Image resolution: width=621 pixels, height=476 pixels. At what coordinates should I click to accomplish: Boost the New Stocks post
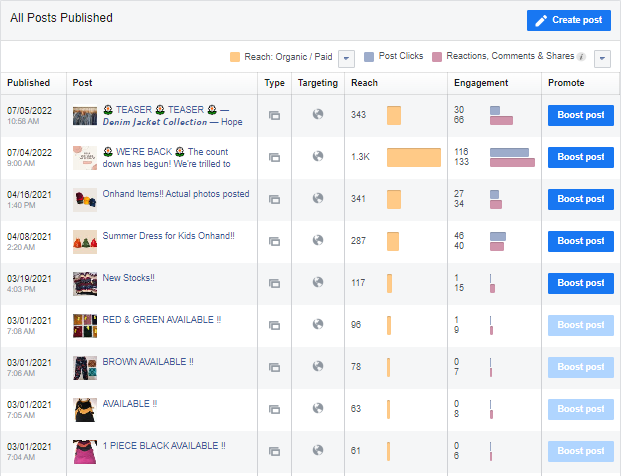[581, 283]
